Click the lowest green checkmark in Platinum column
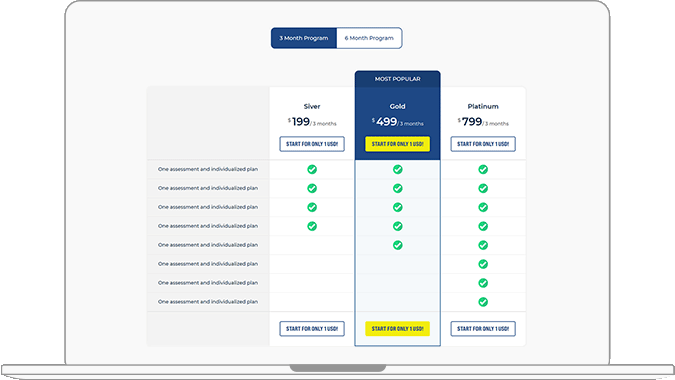675x380 pixels. pos(483,302)
